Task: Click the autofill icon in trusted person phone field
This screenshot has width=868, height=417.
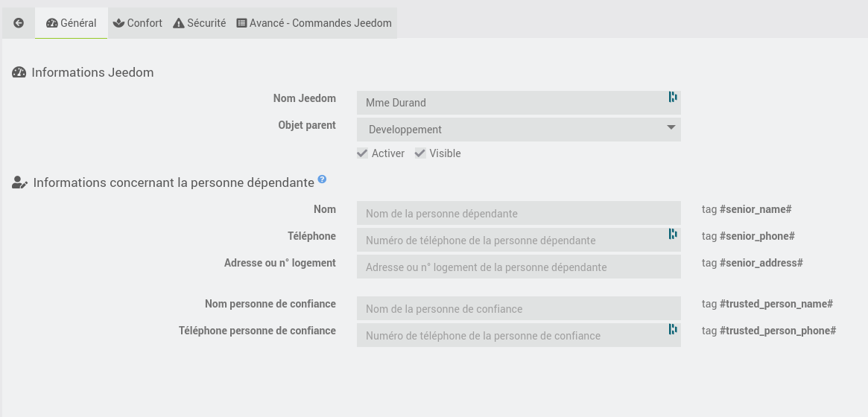Action: pyautogui.click(x=673, y=329)
